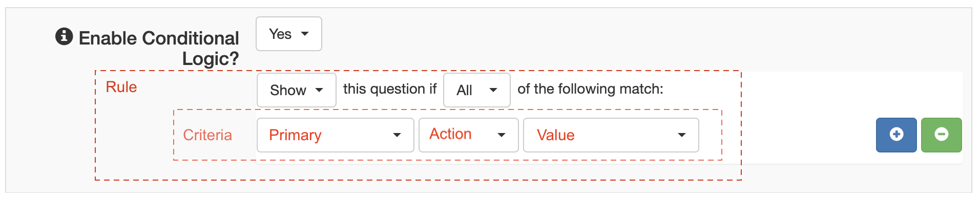Open the Yes dropdown for conditional logic

coord(289,34)
